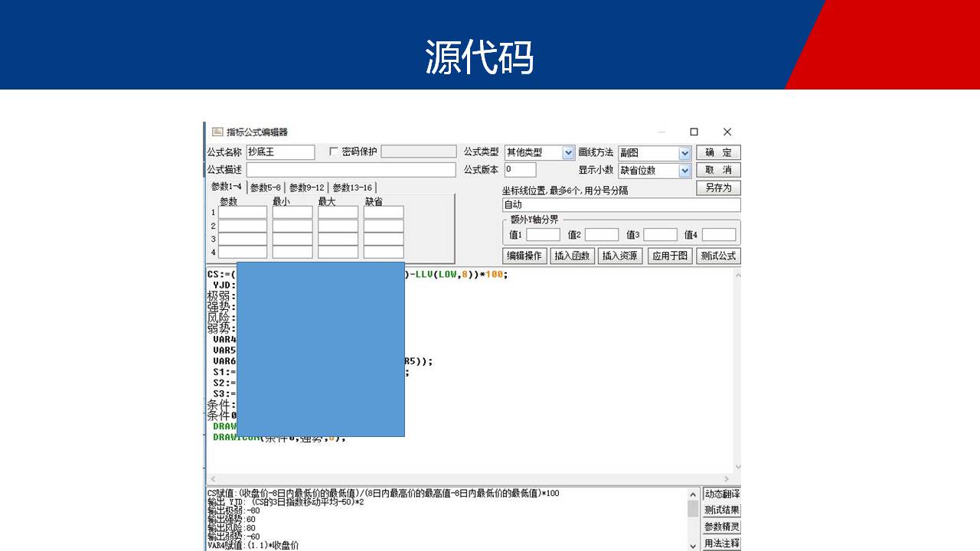Switch to the 参数1-4 tab
Viewport: 980px width, 551px height.
(226, 187)
